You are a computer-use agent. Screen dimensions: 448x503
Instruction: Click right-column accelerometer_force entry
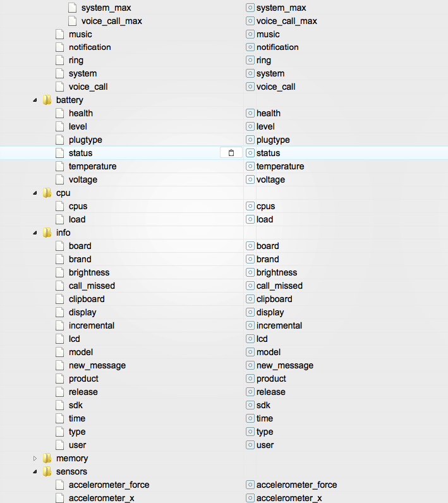pyautogui.click(x=296, y=485)
